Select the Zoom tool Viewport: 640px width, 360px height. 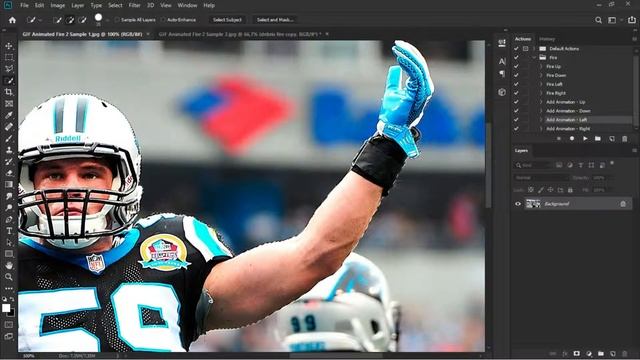(9, 277)
